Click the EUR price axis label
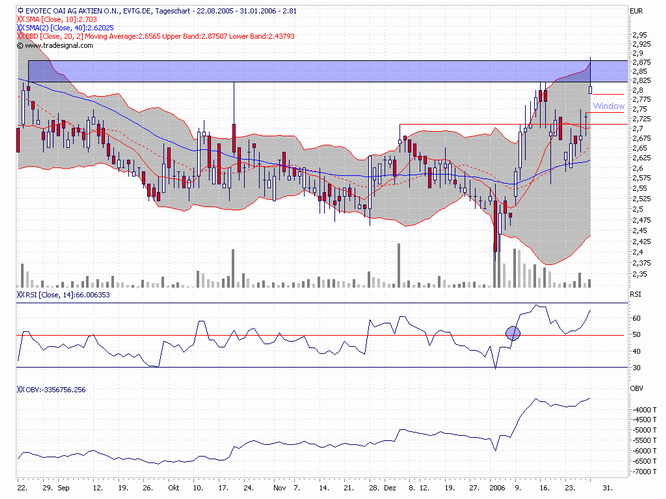This screenshot has height=499, width=666. 636,10
